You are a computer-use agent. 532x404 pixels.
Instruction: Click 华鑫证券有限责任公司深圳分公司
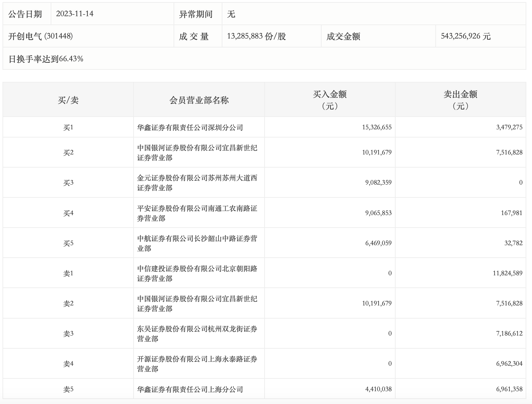[190, 127]
